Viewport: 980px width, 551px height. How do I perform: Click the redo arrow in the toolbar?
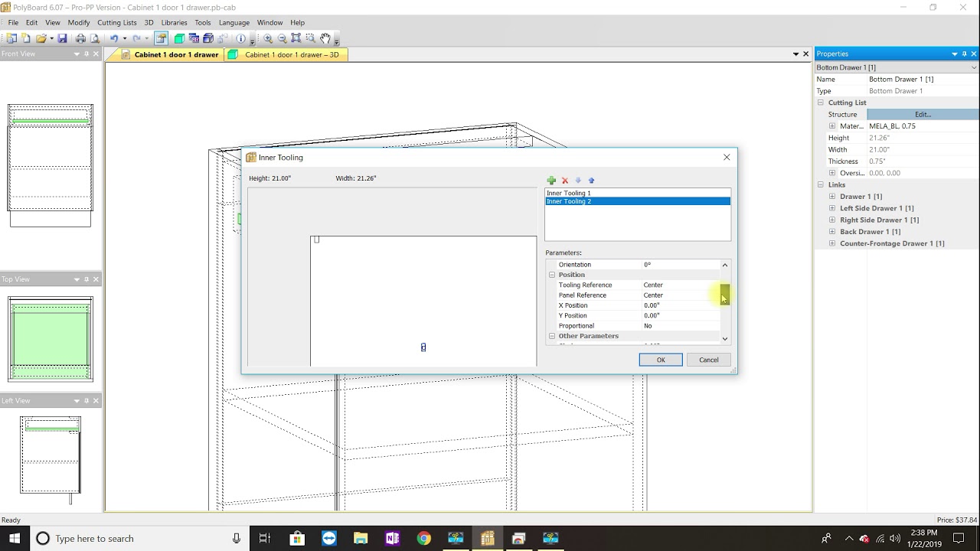[136, 38]
